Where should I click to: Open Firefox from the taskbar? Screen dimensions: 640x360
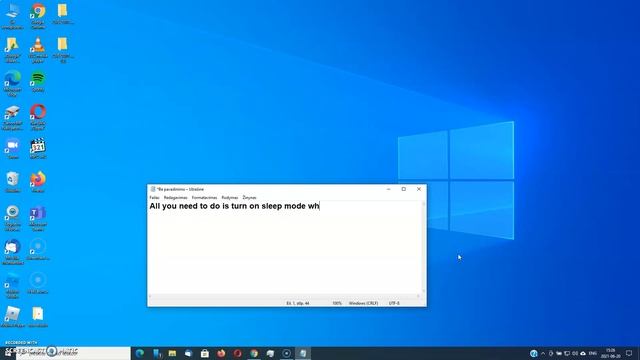[221, 353]
